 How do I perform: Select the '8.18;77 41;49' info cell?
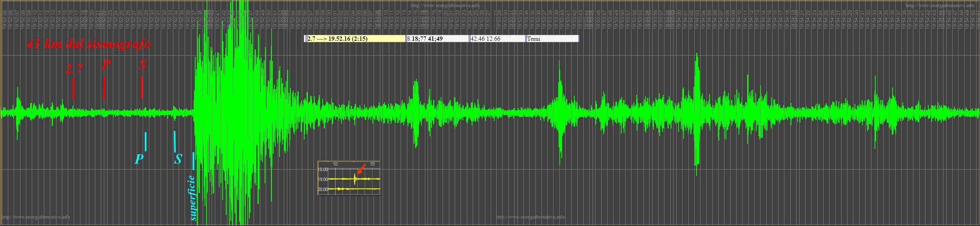pos(437,39)
